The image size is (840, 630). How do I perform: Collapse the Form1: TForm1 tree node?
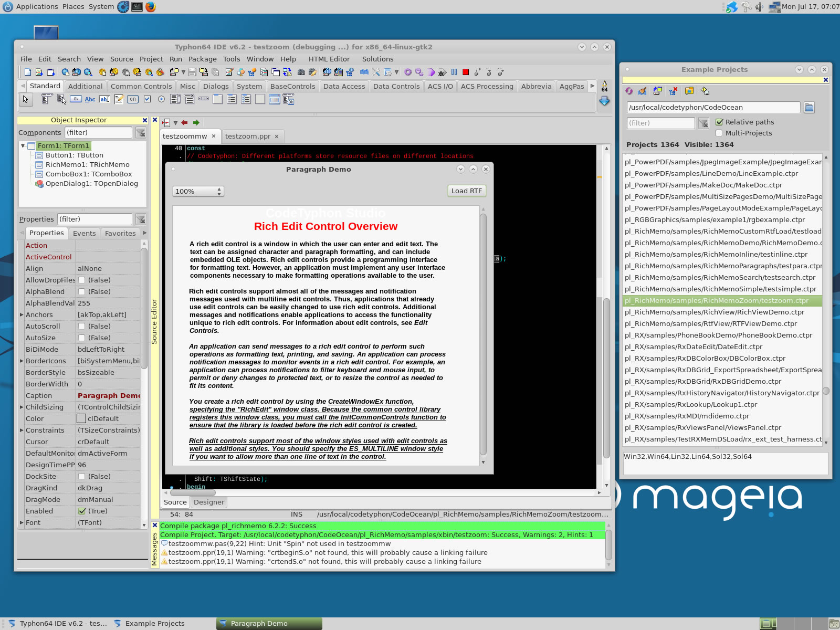pyautogui.click(x=23, y=145)
